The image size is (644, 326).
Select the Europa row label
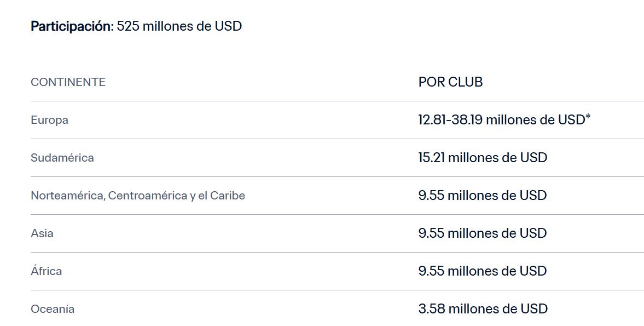[x=49, y=120]
